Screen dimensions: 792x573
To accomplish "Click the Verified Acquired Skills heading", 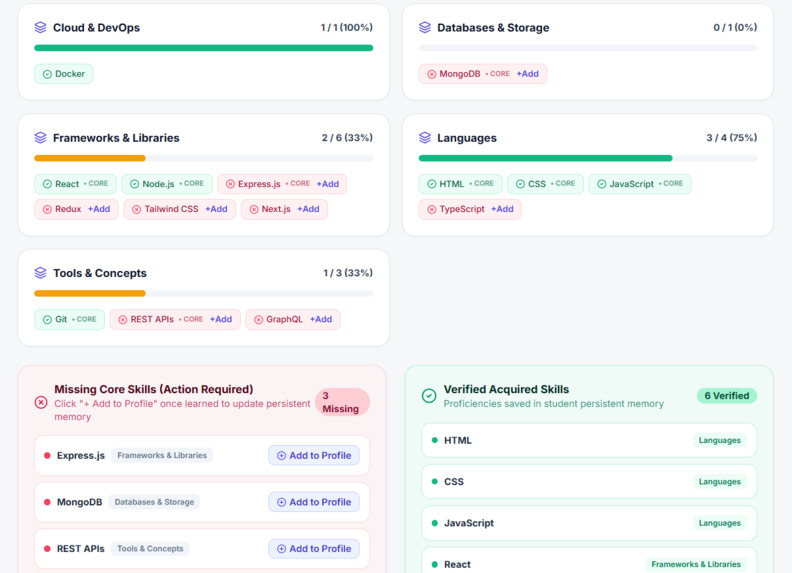I will tap(506, 389).
